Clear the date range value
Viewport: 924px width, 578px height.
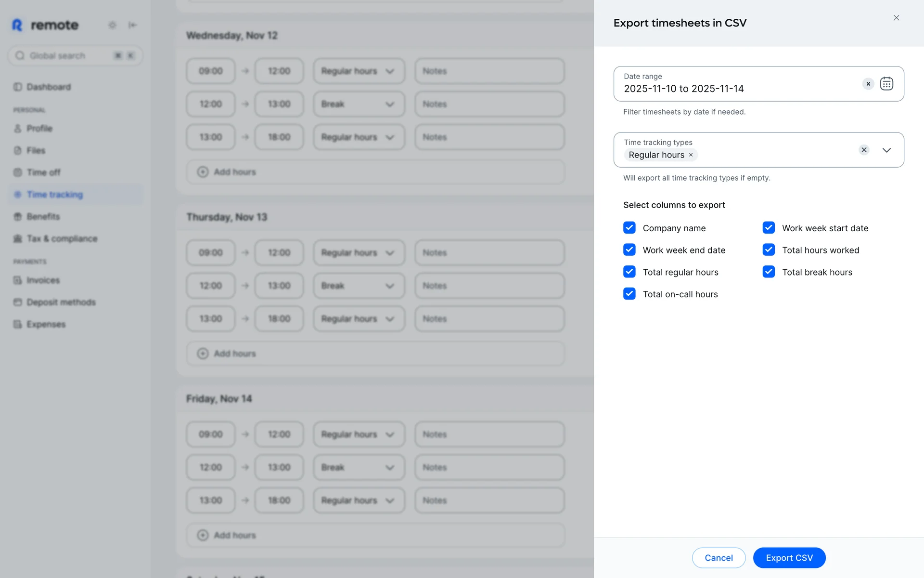[868, 84]
